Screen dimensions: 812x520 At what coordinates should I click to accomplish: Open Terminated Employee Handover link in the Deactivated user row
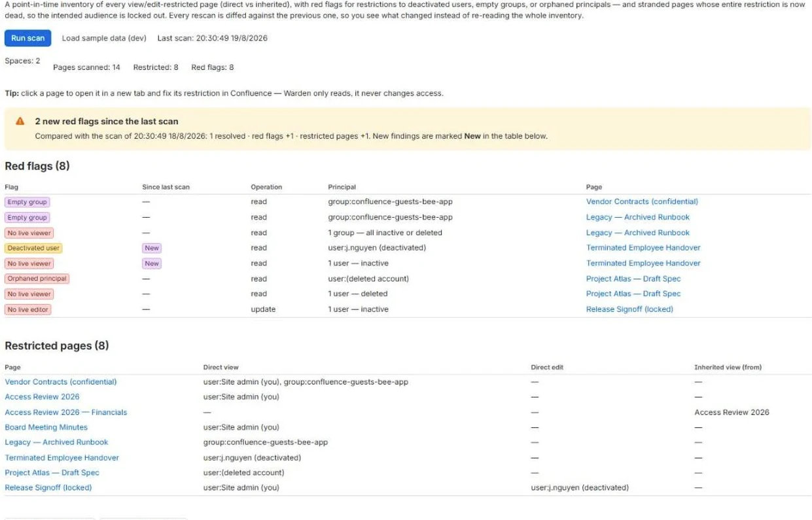643,248
